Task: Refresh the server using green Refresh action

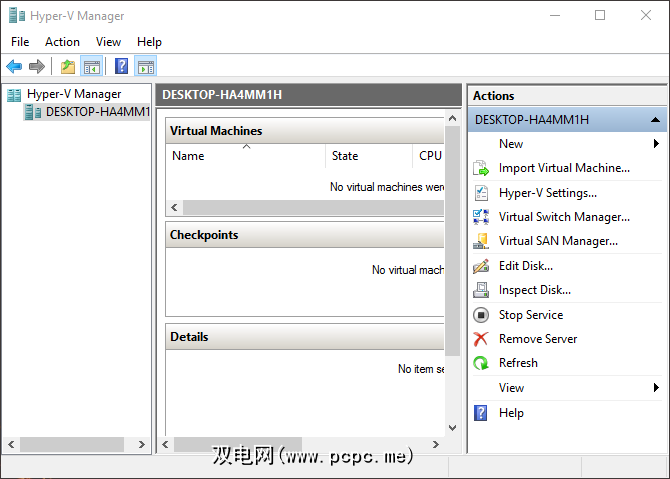Action: [x=518, y=363]
